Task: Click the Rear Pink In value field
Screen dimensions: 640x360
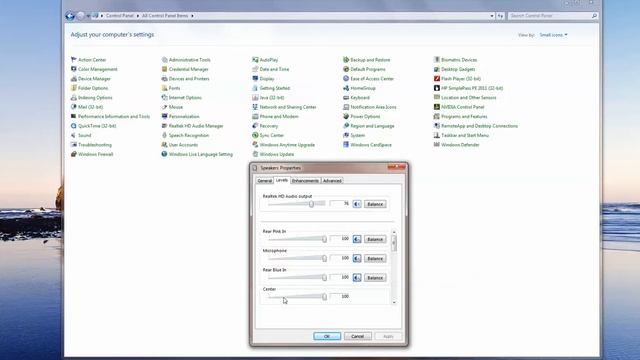Action: pos(340,238)
